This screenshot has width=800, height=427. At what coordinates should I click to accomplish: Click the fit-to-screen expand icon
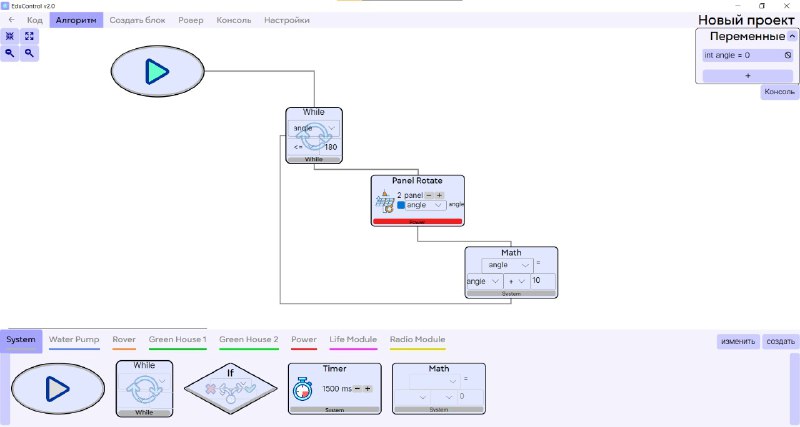pyautogui.click(x=30, y=36)
